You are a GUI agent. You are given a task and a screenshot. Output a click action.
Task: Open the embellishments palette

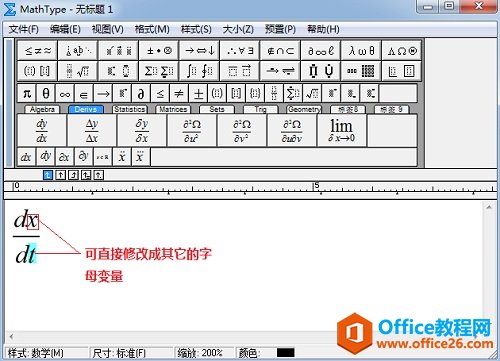pyautogui.click(x=118, y=51)
